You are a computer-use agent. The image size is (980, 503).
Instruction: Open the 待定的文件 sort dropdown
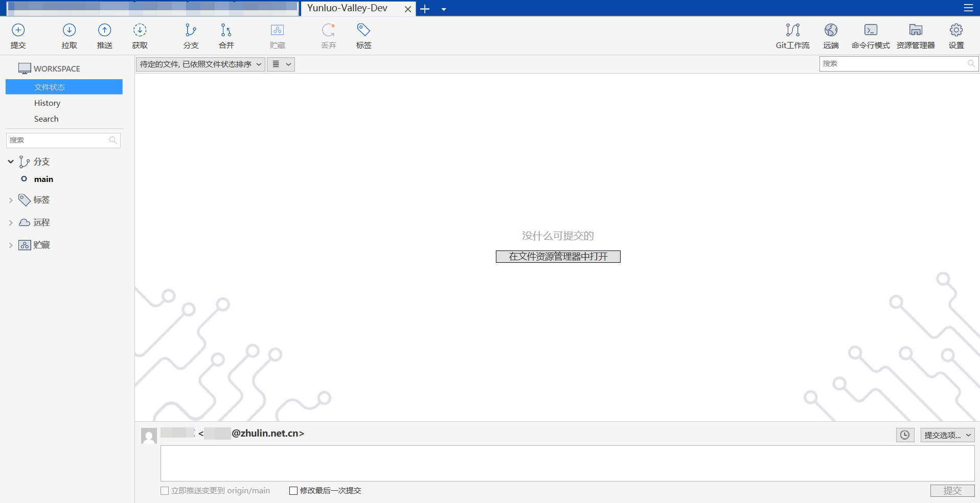click(200, 64)
